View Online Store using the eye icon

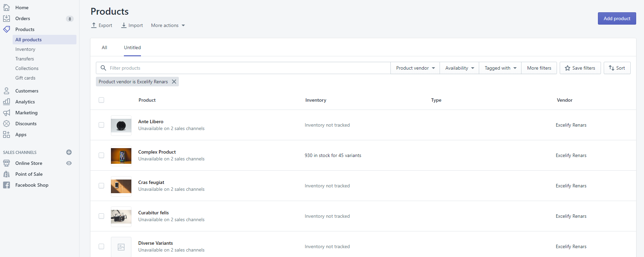[x=69, y=163]
